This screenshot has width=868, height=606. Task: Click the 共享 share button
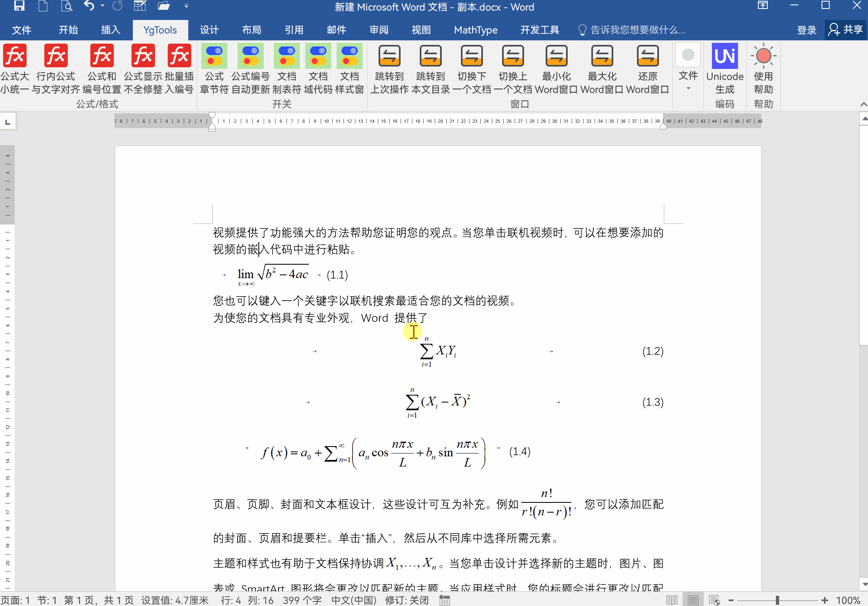click(846, 30)
